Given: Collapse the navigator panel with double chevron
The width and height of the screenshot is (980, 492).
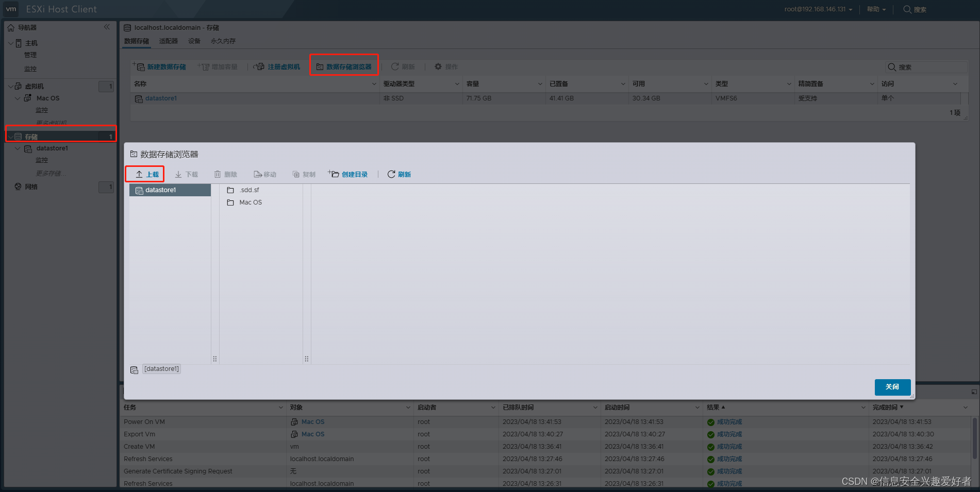Looking at the screenshot, I should click(107, 27).
